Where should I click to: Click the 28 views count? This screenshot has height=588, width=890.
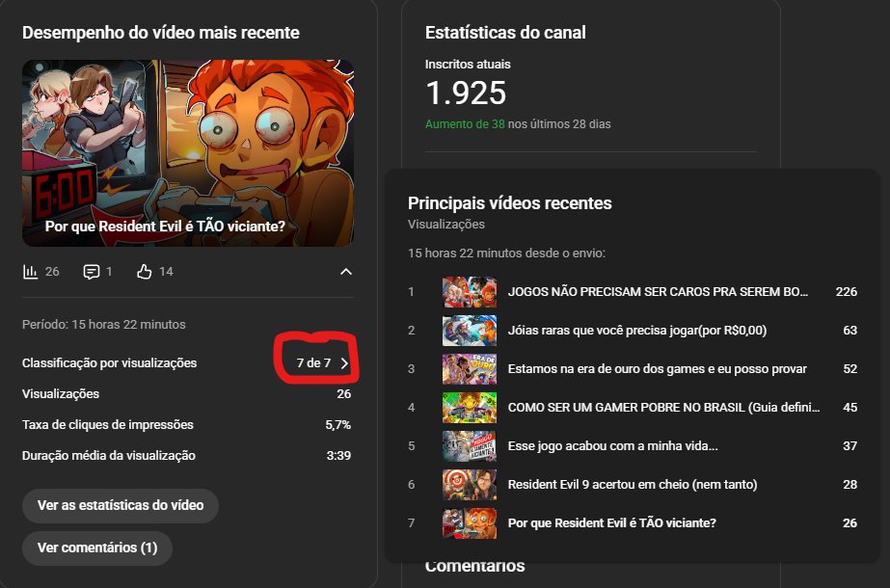coord(850,485)
